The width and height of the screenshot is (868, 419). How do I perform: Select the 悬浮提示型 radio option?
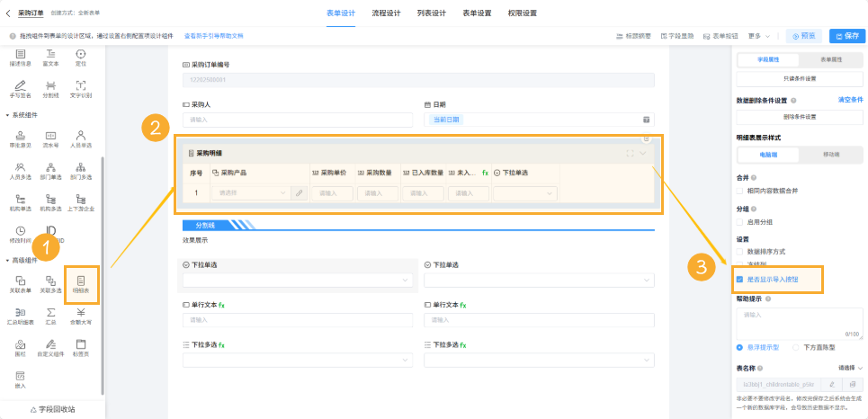(739, 348)
